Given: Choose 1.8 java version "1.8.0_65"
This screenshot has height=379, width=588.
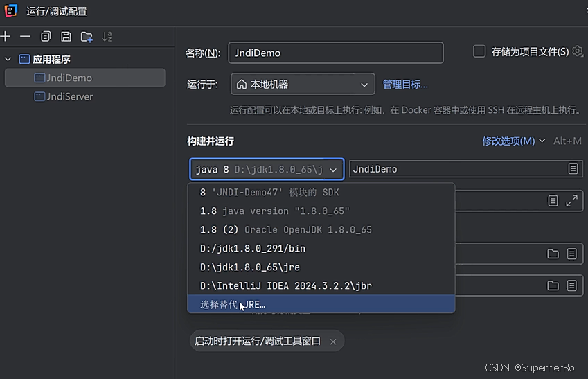Looking at the screenshot, I should click(x=321, y=211).
